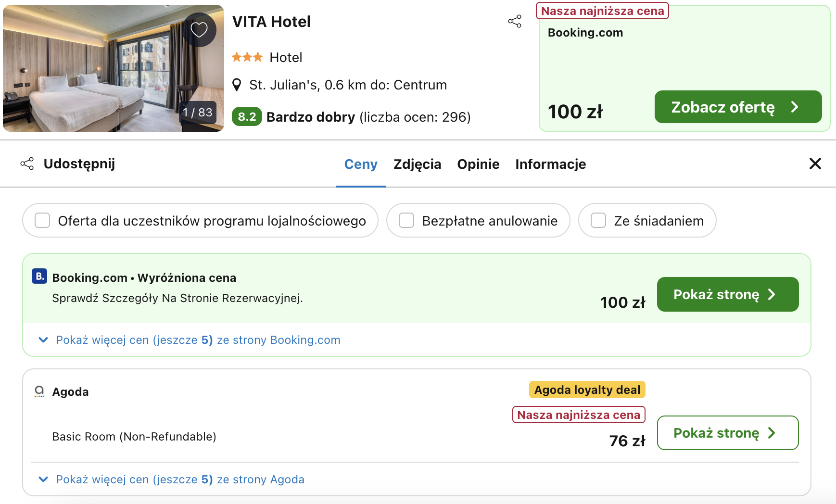This screenshot has width=836, height=504.
Task: Select the Informacje tab
Action: point(550,164)
